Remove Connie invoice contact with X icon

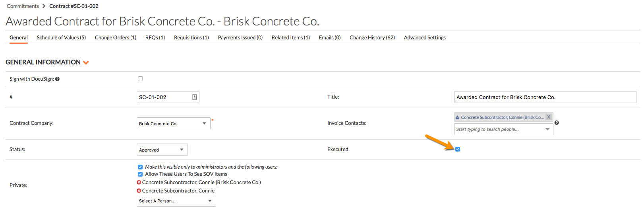(x=549, y=117)
